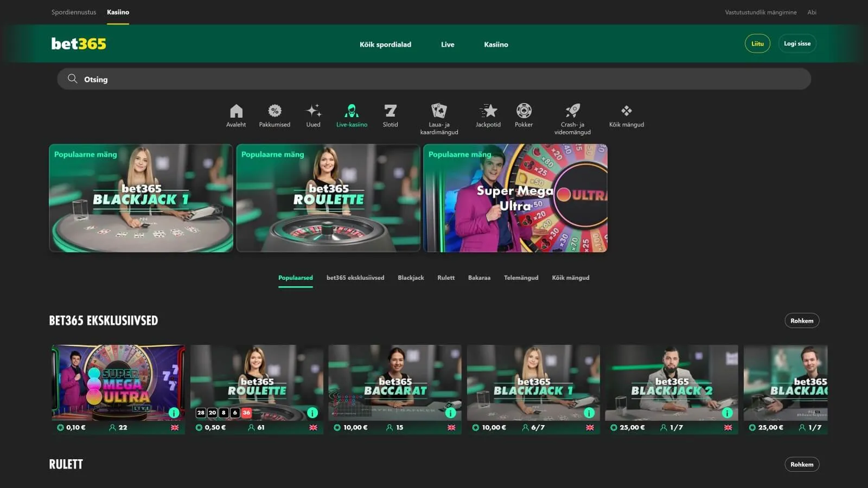Image resolution: width=868 pixels, height=488 pixels.
Task: Click the search magnifier icon
Action: (72, 79)
